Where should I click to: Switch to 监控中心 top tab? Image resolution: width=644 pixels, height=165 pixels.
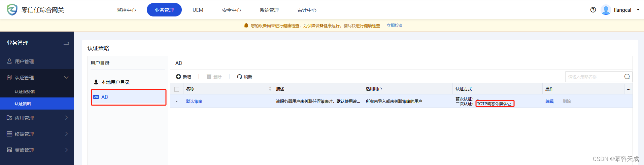tap(127, 10)
